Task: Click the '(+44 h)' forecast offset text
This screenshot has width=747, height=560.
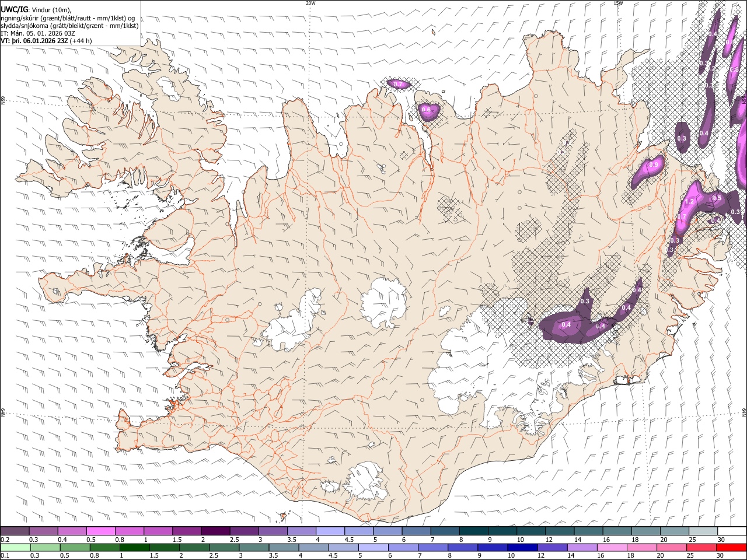Action: point(81,41)
